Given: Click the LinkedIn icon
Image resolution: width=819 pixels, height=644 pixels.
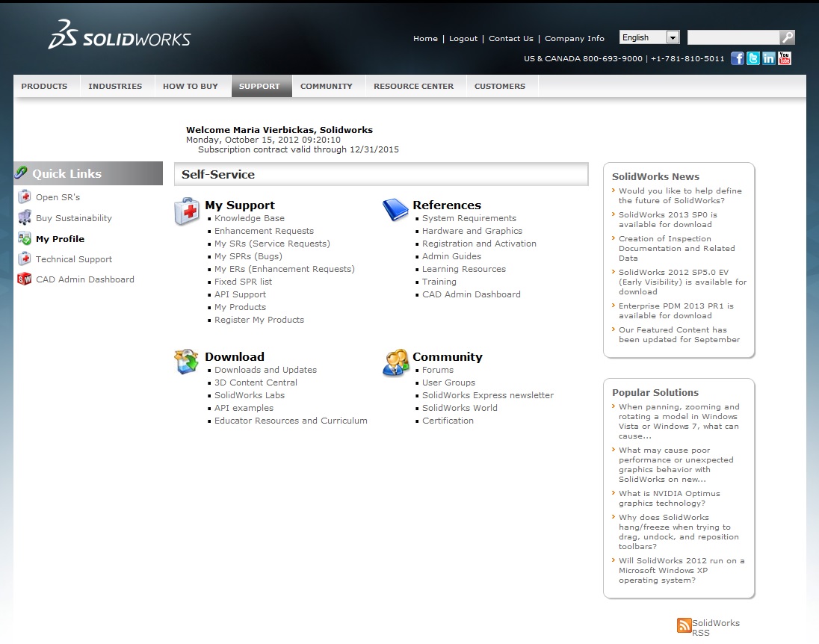Looking at the screenshot, I should pyautogui.click(x=769, y=58).
